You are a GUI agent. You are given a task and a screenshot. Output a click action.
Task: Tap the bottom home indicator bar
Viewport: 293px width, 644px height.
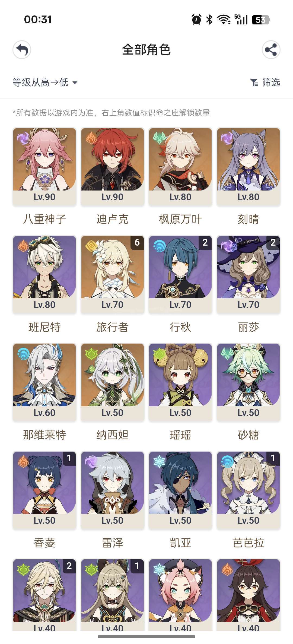[x=146, y=636]
